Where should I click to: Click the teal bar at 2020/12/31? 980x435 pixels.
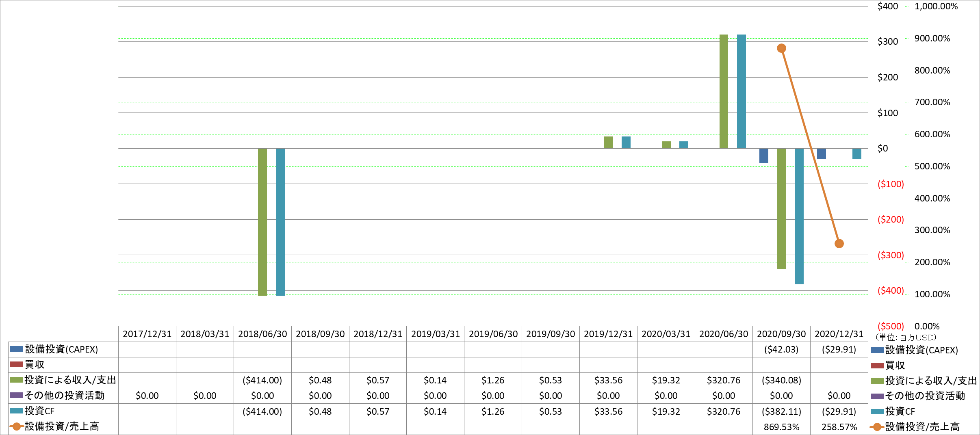point(857,154)
